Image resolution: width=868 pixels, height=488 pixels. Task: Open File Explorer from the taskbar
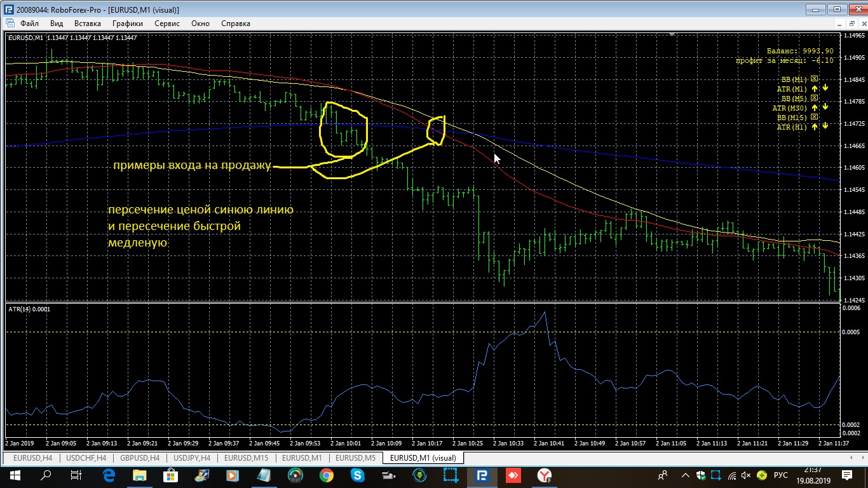coord(140,475)
